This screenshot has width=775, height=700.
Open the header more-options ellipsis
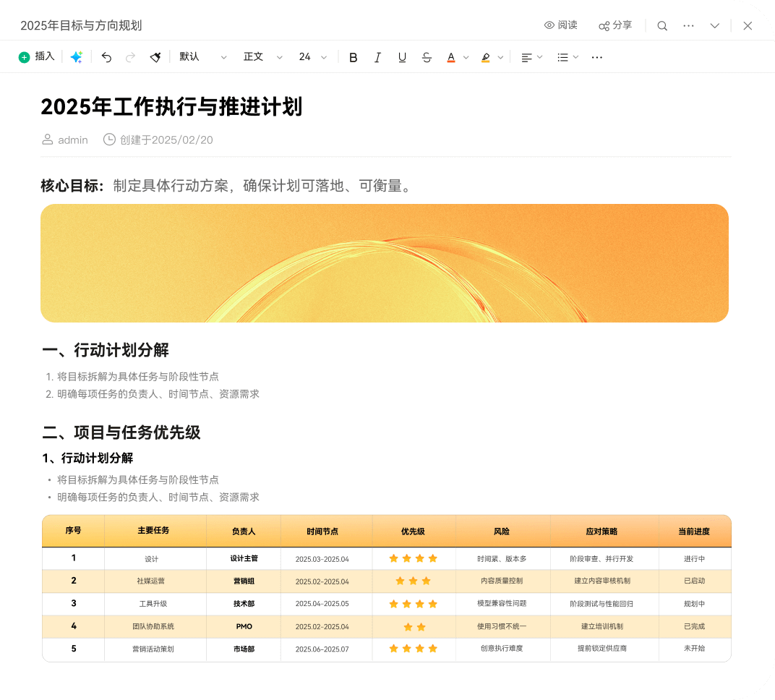pos(688,26)
